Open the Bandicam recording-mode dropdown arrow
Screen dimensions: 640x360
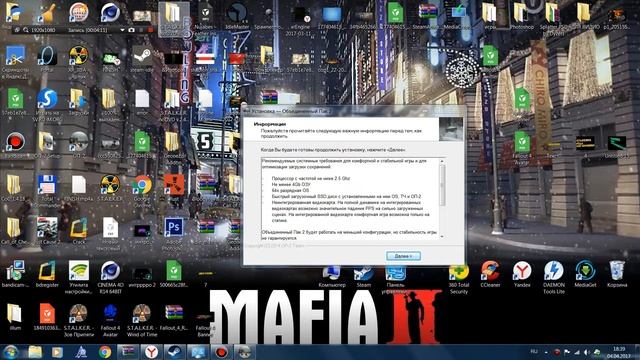pyautogui.click(x=122, y=30)
